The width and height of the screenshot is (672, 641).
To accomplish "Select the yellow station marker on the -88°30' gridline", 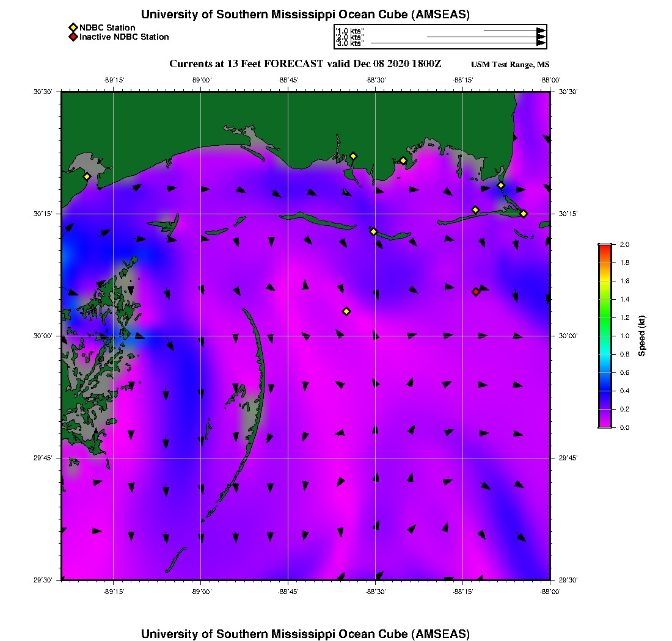I will 373,231.
